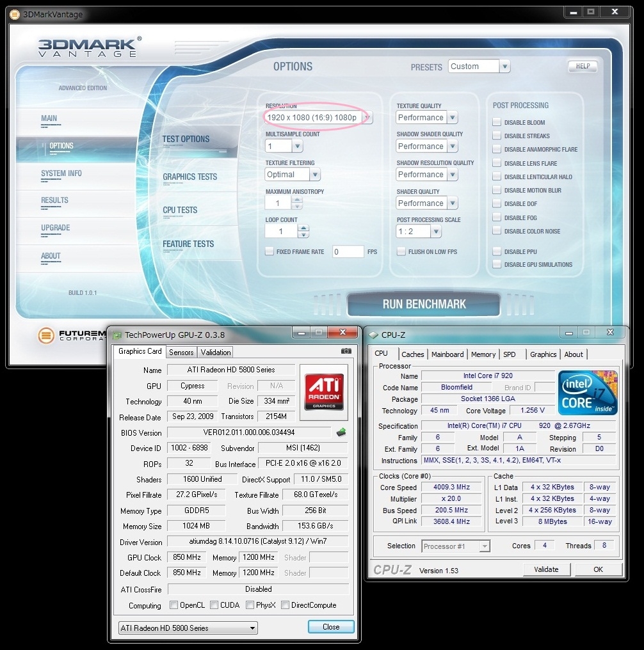Expand Multisample Count dropdown
This screenshot has width=644, height=650.
[297, 146]
